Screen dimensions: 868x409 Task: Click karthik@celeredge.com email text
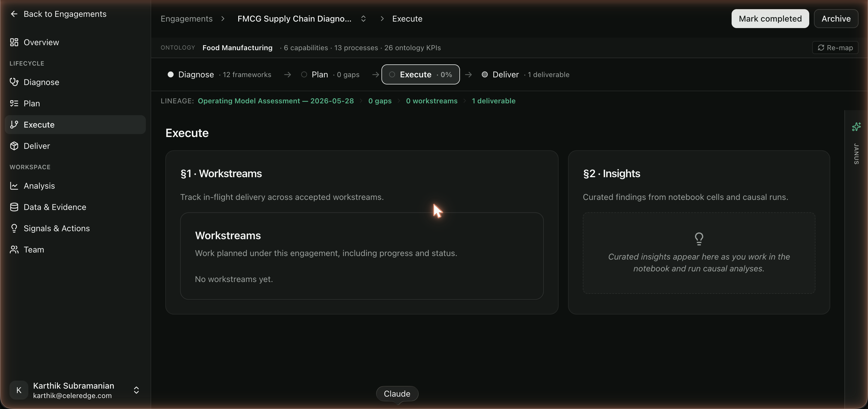(x=72, y=395)
